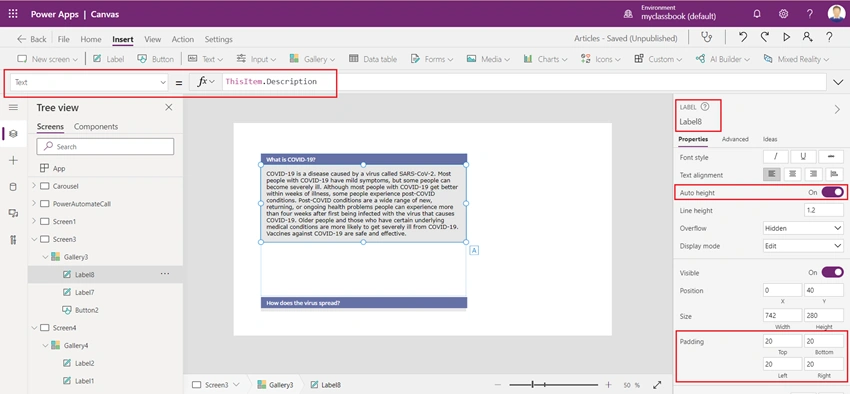Select Tree view layers icon in left rail
This screenshot has height=394, width=850.
pos(14,133)
